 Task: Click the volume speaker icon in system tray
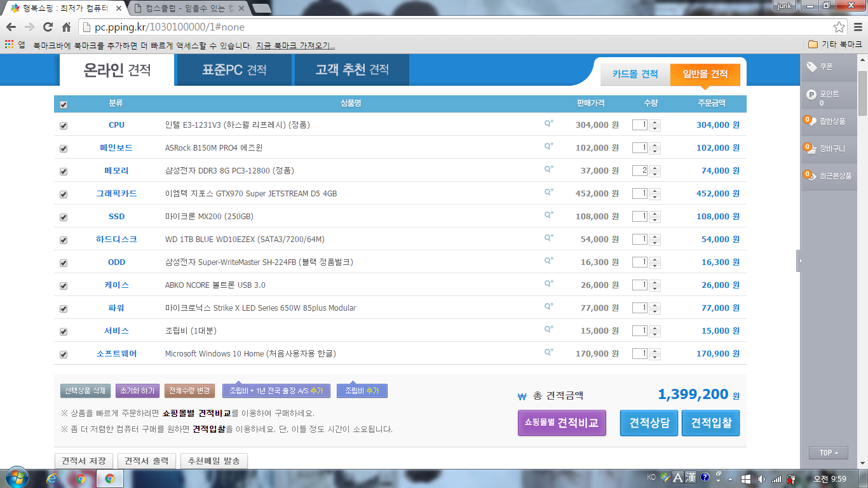tap(761, 478)
